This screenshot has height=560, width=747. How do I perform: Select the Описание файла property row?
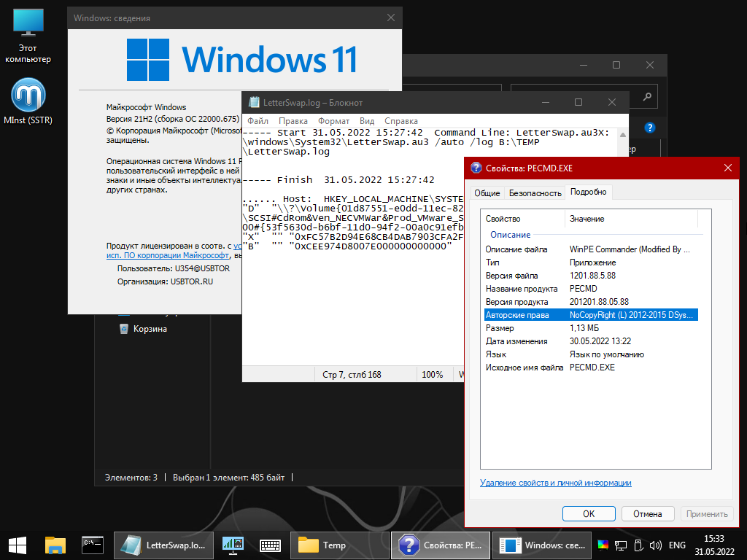[591, 249]
